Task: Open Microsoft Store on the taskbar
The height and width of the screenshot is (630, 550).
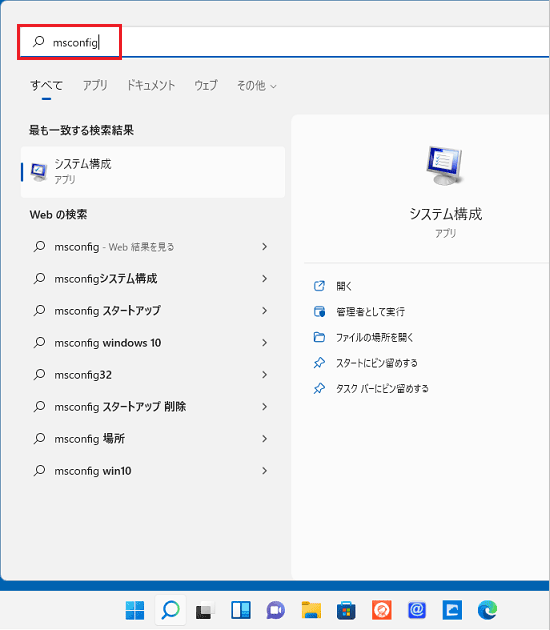Action: pos(346,611)
